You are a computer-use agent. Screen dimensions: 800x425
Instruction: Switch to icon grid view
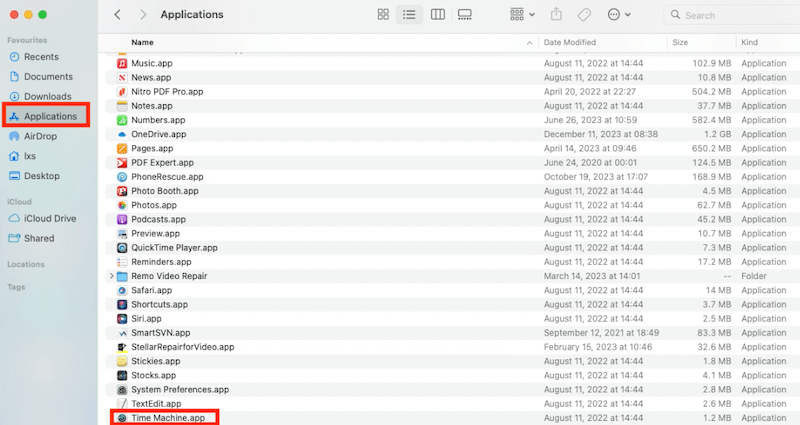(383, 15)
